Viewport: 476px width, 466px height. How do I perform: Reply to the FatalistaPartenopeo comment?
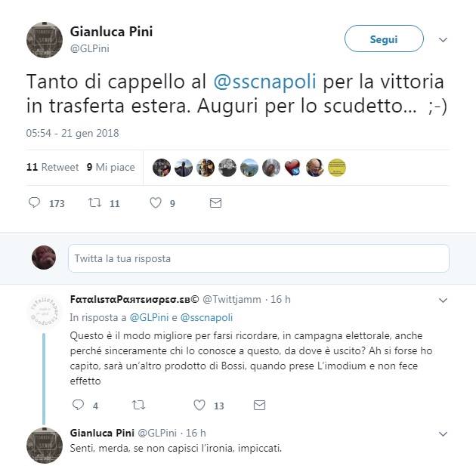tap(78, 405)
